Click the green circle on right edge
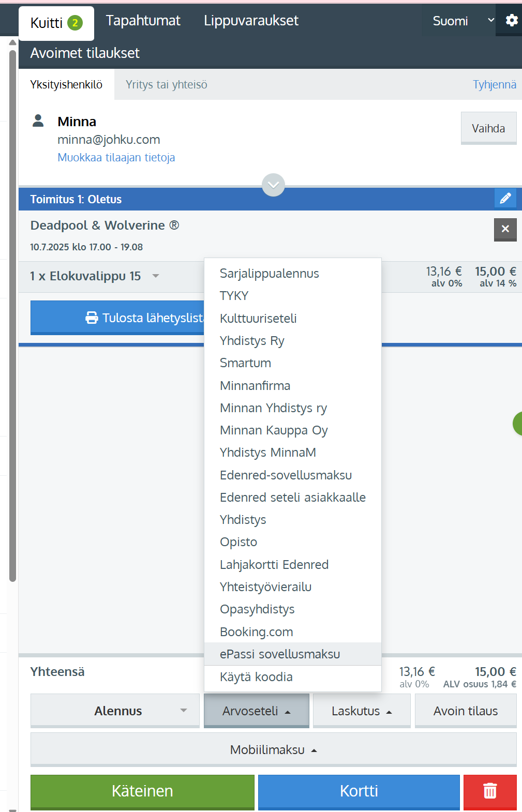Screen dimensions: 522x812 pos(517,424)
